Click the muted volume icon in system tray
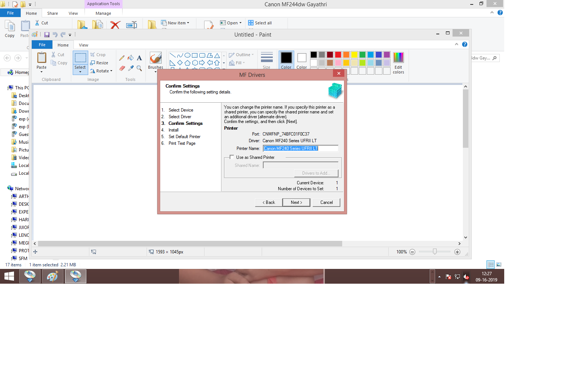 [x=466, y=277]
